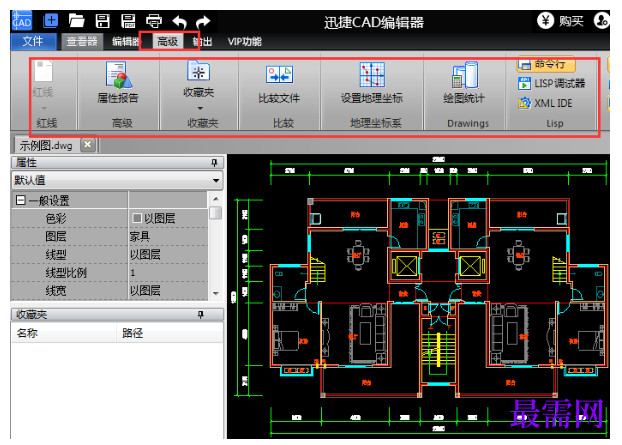Pin the 收藏夹 panel with the pushpin
This screenshot has height=445, width=622.
click(x=201, y=315)
